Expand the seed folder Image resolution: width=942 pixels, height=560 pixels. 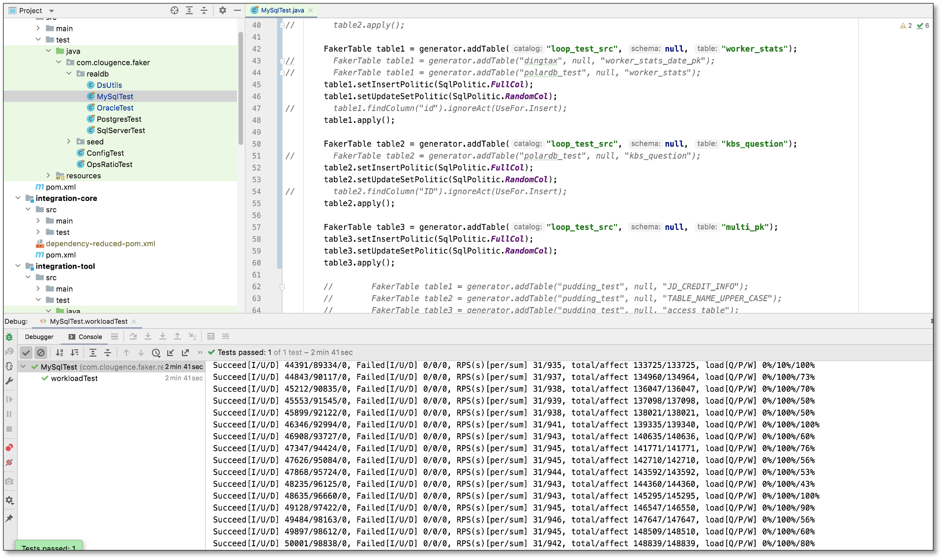[69, 141]
